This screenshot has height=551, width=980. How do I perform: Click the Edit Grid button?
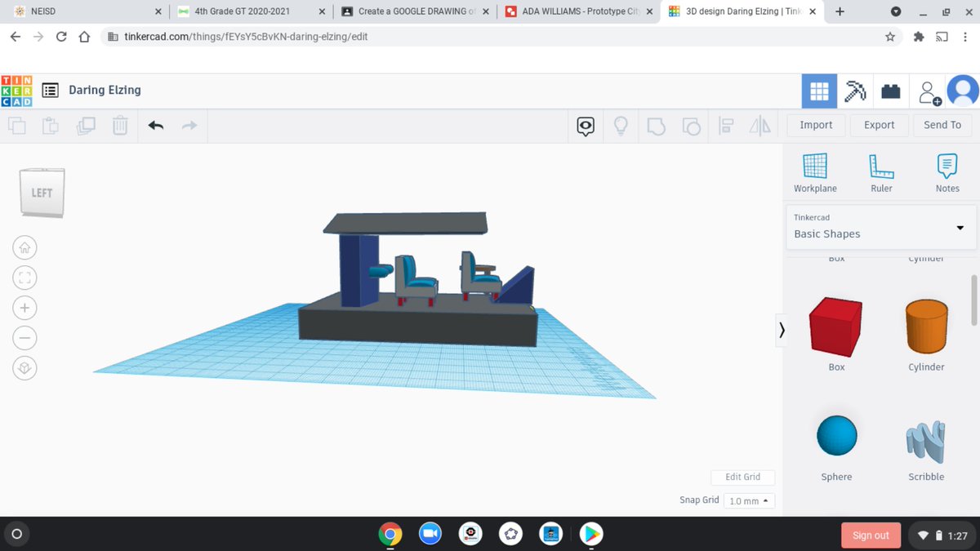click(x=742, y=477)
